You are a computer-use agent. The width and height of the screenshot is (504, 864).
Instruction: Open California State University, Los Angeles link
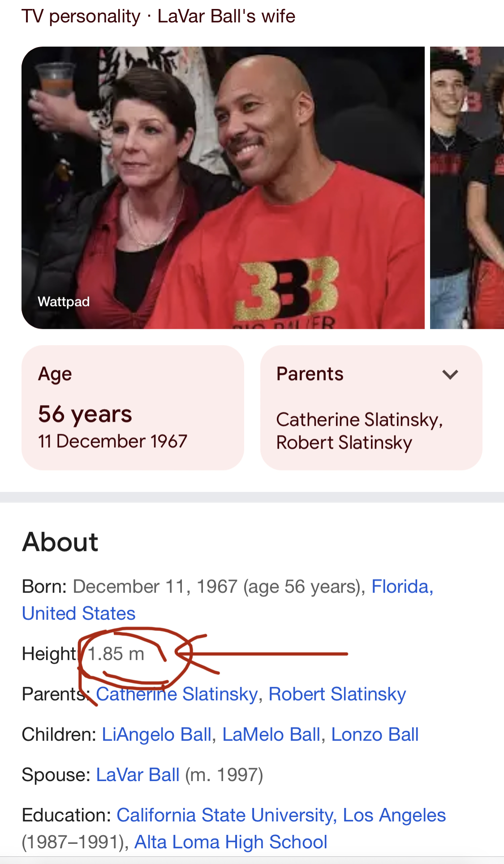pyautogui.click(x=281, y=815)
